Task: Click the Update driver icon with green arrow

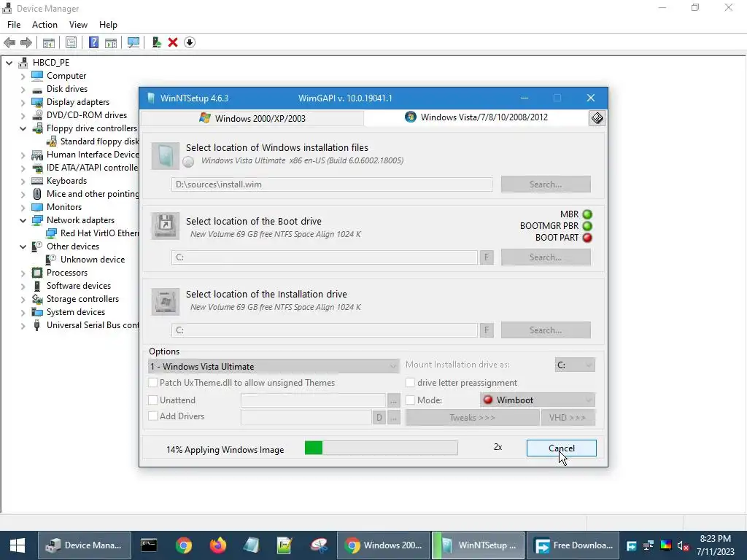Action: [156, 42]
